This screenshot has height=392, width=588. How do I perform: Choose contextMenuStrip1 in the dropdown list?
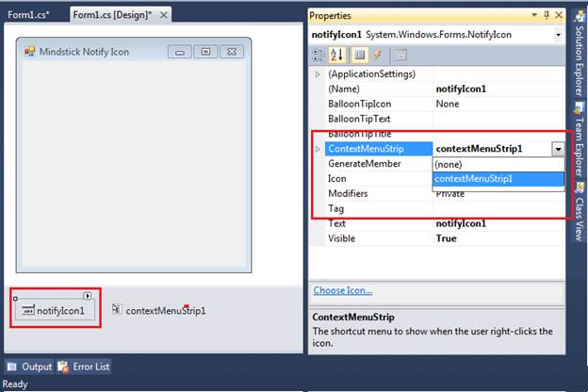tap(498, 179)
